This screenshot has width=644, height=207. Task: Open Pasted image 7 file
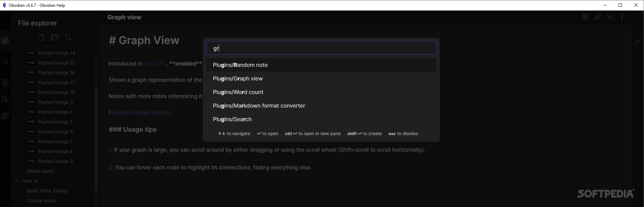point(55,142)
